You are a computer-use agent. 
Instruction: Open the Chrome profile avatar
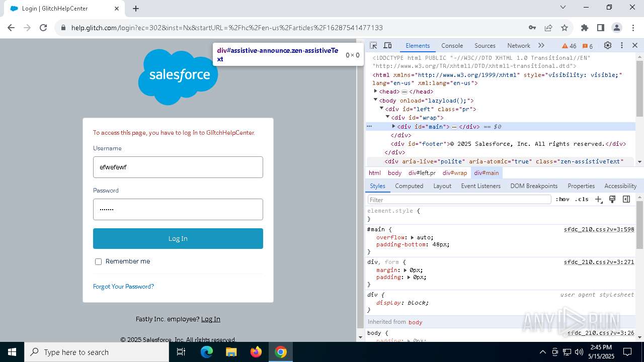[617, 28]
